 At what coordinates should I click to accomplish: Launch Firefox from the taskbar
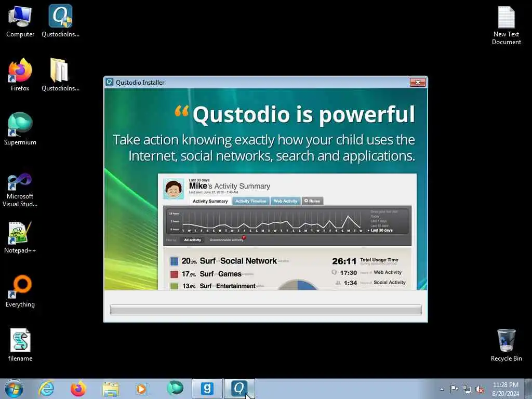[78, 389]
